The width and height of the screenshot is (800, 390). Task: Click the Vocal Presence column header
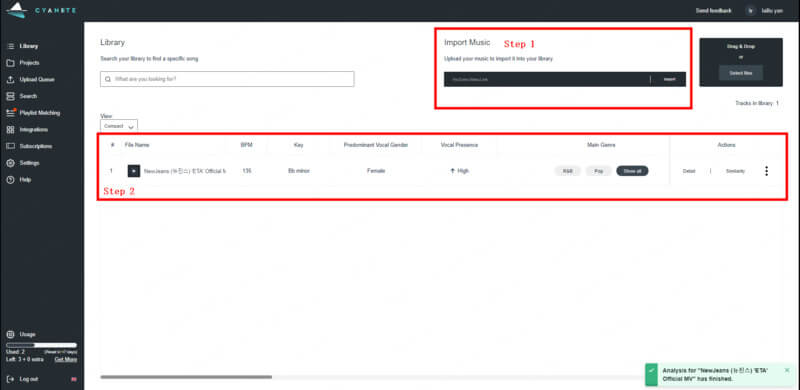click(459, 145)
